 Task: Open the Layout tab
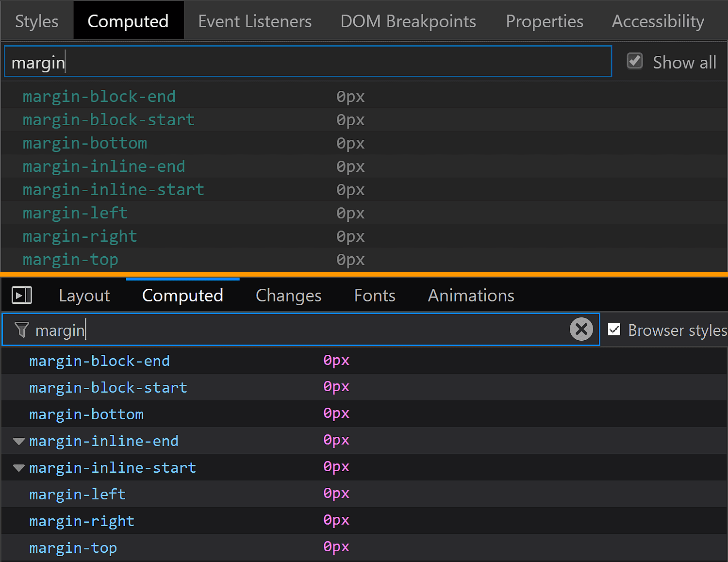(x=84, y=295)
